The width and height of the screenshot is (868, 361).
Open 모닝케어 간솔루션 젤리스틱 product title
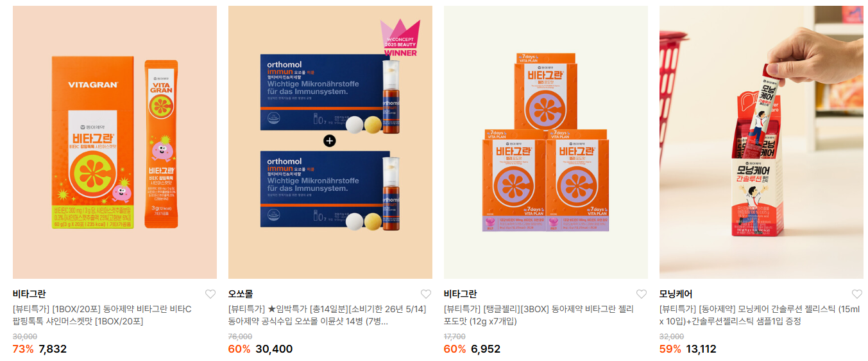[760, 315]
